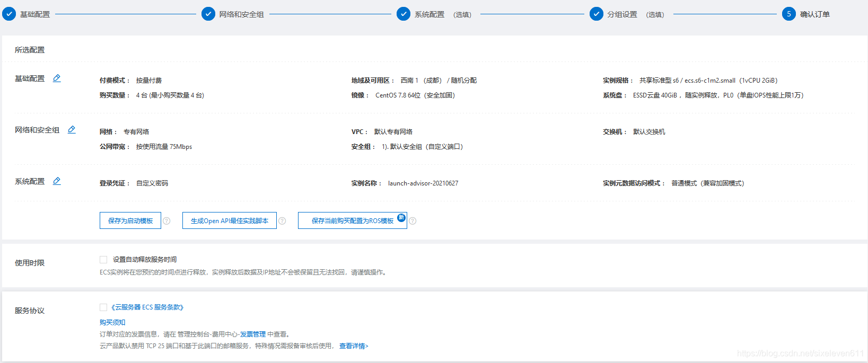Click the 分组设置 step checkmark icon
868x363 pixels.
(597, 14)
